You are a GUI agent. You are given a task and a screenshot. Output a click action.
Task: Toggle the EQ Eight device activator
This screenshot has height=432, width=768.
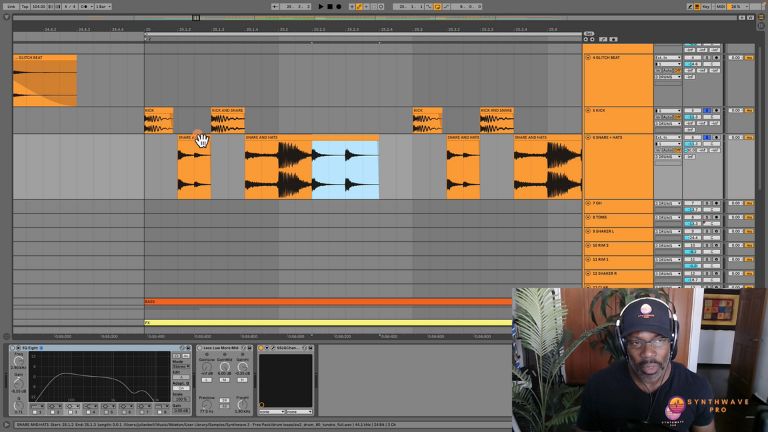point(12,348)
